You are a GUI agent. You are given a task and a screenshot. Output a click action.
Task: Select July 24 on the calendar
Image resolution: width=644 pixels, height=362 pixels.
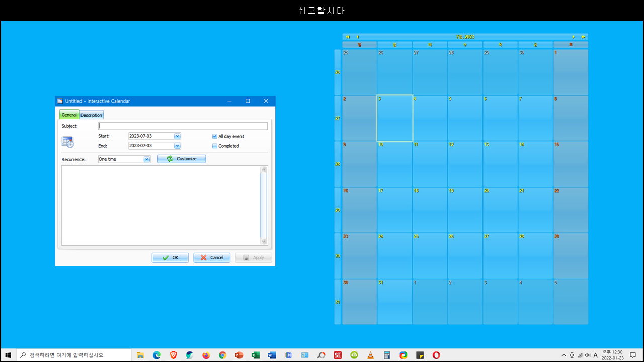(x=395, y=256)
